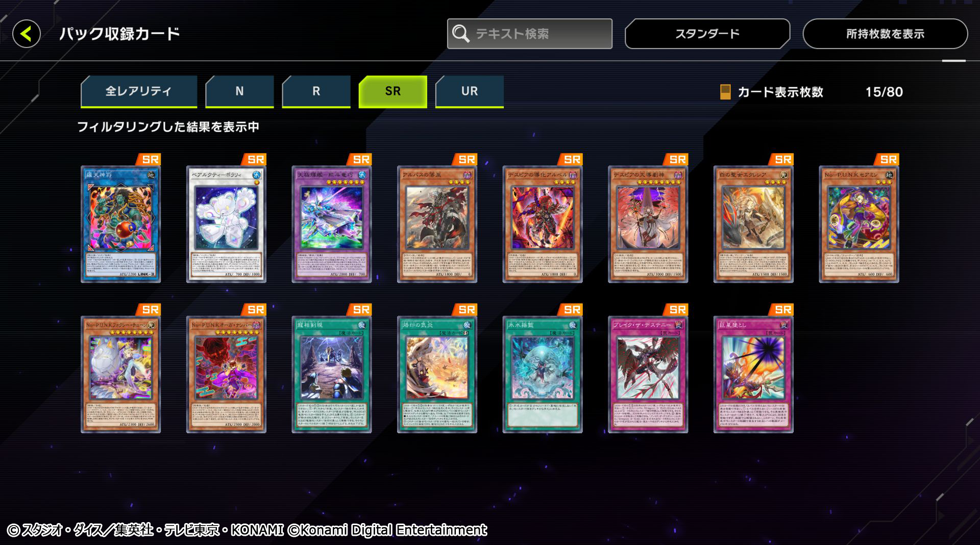This screenshot has height=545, width=980.
Task: Click the card display count icon
Action: [x=725, y=92]
